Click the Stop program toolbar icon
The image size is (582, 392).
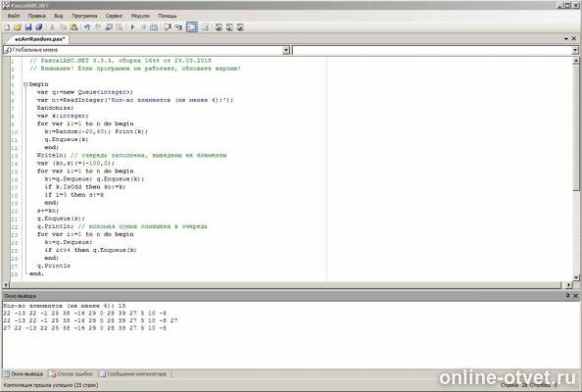click(143, 27)
